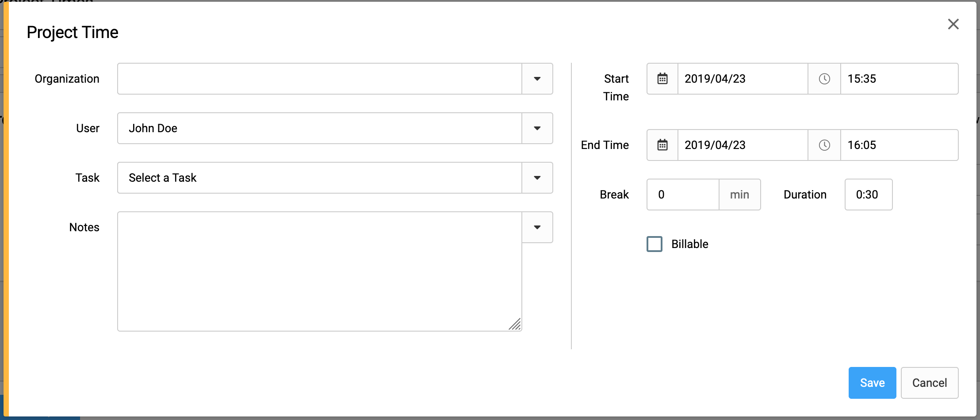Focus the Notes text area

click(x=319, y=271)
